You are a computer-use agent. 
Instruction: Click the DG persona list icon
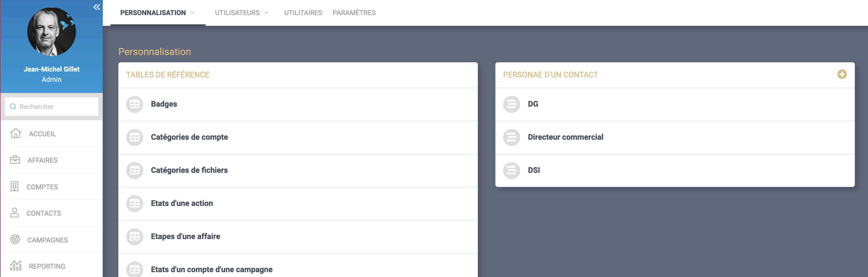511,104
